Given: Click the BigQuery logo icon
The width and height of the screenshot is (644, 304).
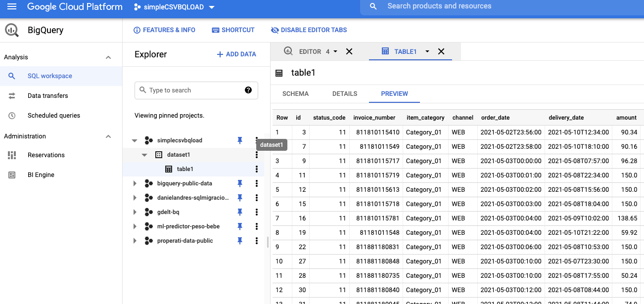Looking at the screenshot, I should [x=12, y=30].
